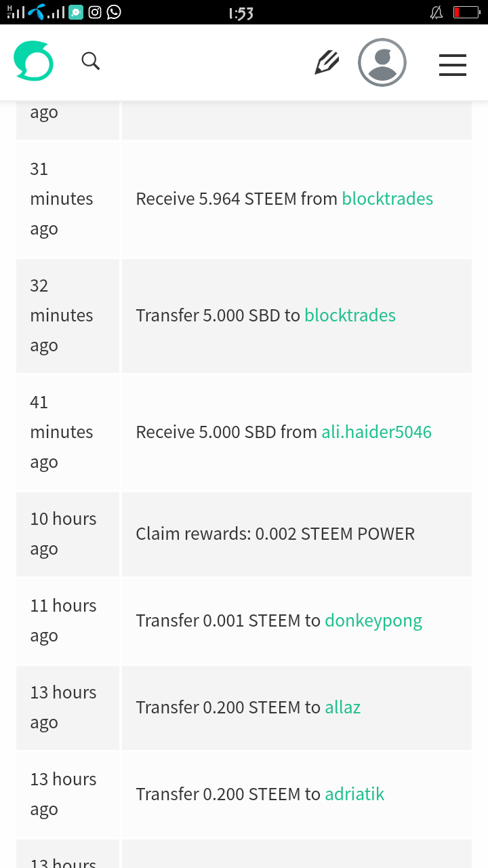Open the hamburger menu
The height and width of the screenshot is (868, 488).
point(452,64)
